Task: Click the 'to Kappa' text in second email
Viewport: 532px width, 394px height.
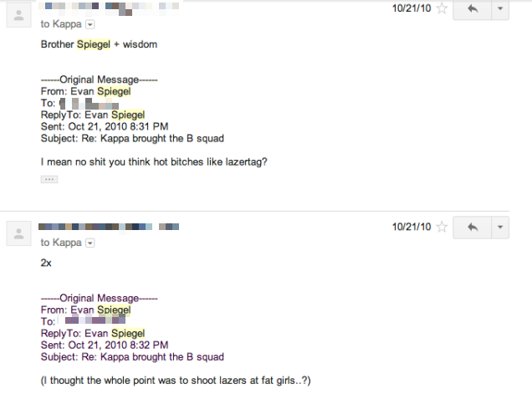Action: [61, 243]
